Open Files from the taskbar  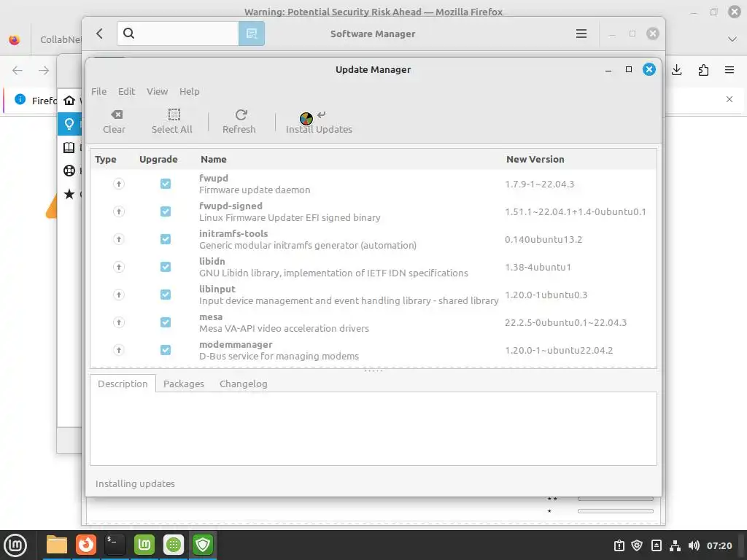(57, 545)
